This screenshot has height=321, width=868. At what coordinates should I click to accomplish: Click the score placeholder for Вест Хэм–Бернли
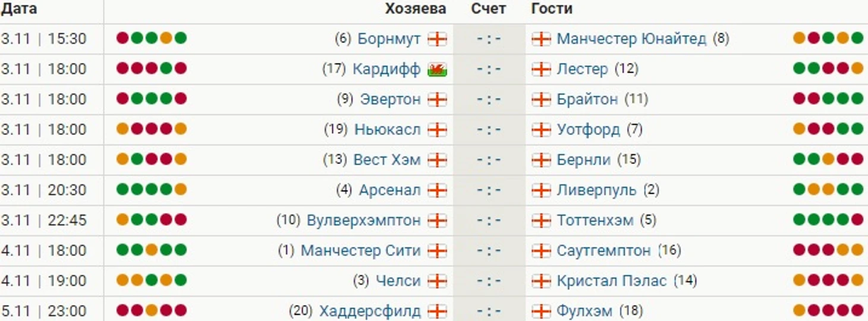(489, 160)
